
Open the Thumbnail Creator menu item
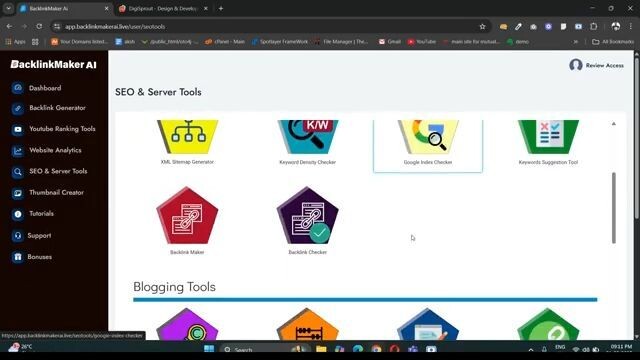(56, 193)
